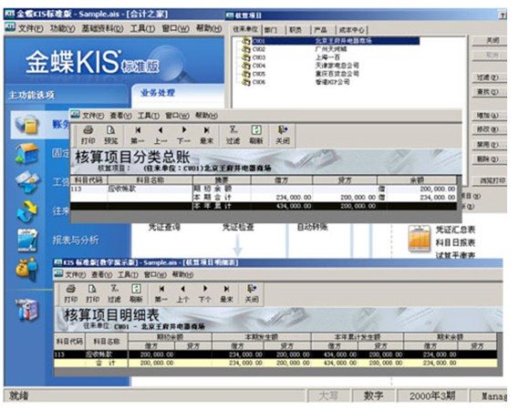Open 文件(F) menu in main KIS window
Image resolution: width=519 pixels, height=420 pixels.
[x=30, y=28]
